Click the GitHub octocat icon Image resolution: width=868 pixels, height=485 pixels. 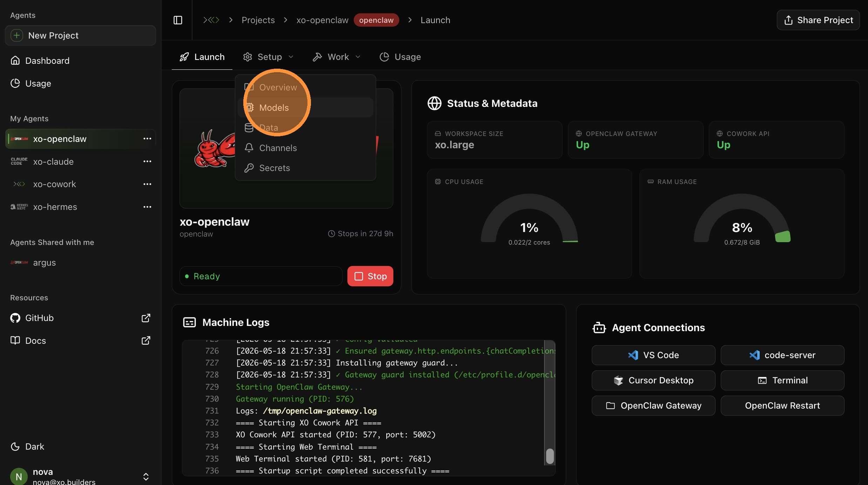tap(15, 318)
